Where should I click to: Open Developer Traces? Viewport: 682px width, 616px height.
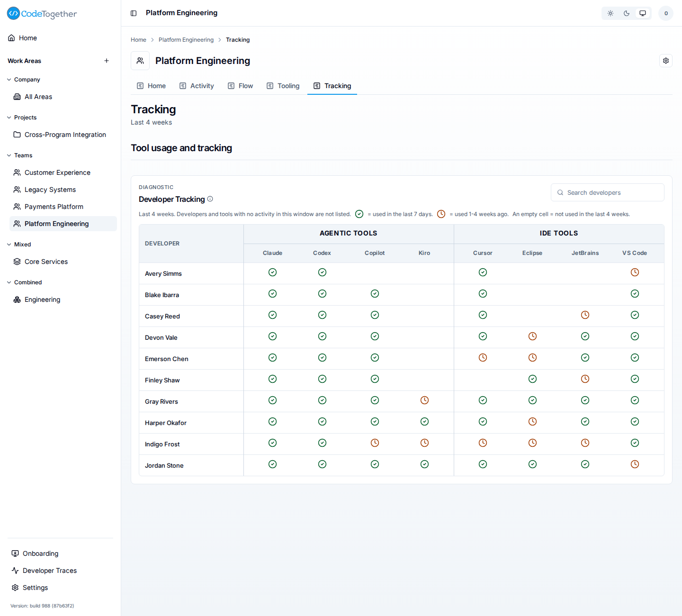(61, 571)
